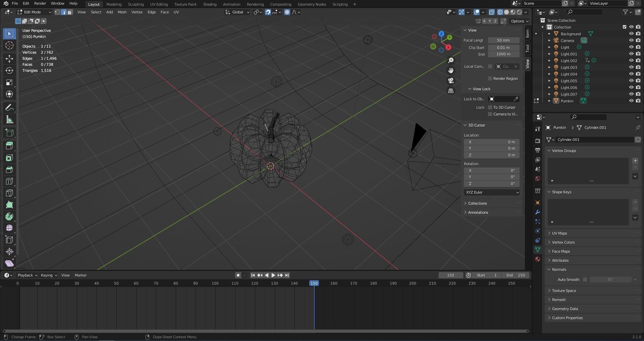The height and width of the screenshot is (341, 644).
Task: Expand the Light.003 tree item
Action: click(549, 67)
